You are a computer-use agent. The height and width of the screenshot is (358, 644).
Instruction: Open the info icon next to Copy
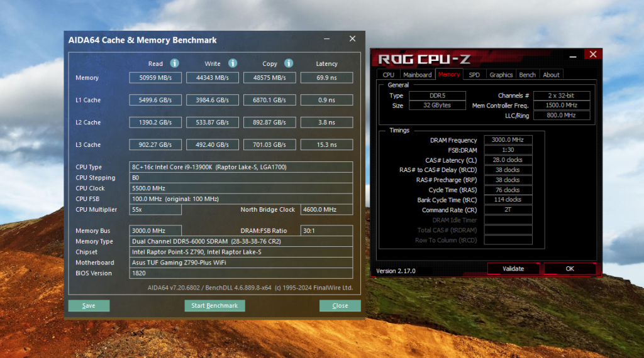[289, 63]
